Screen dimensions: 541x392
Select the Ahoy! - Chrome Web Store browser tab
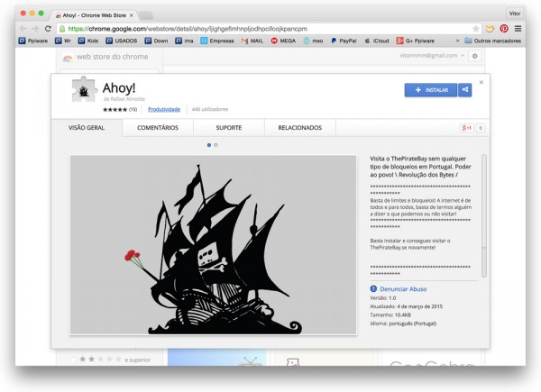point(93,15)
